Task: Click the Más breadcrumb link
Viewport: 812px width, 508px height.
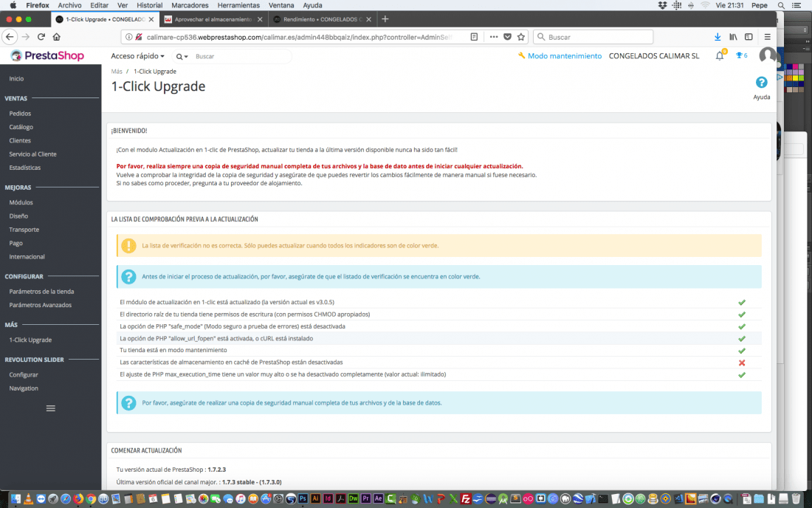Action: point(117,72)
